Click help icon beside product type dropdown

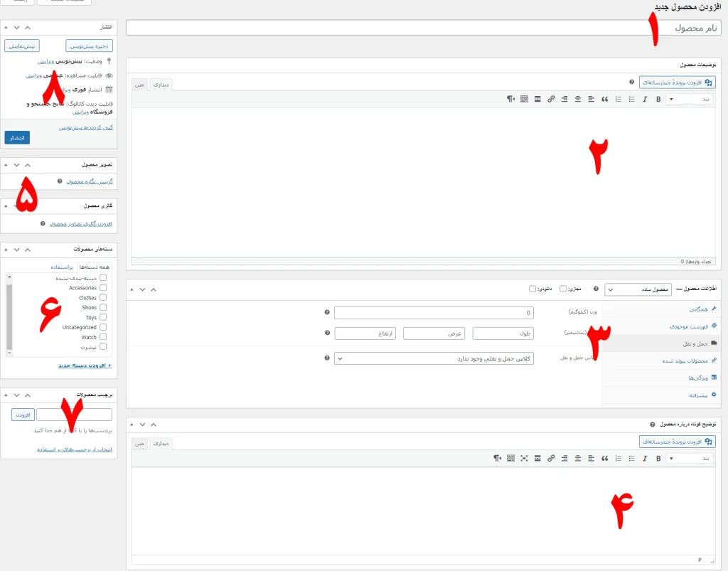pos(596,289)
